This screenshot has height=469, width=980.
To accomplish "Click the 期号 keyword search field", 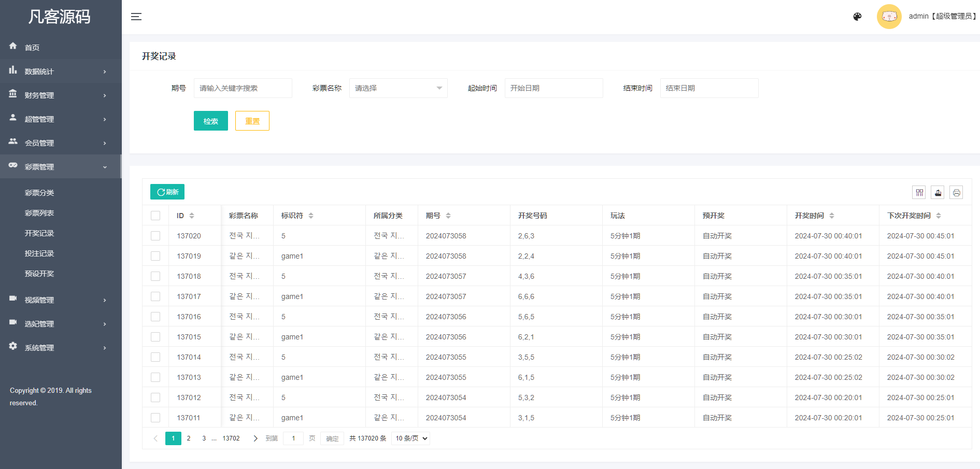I will coord(243,88).
